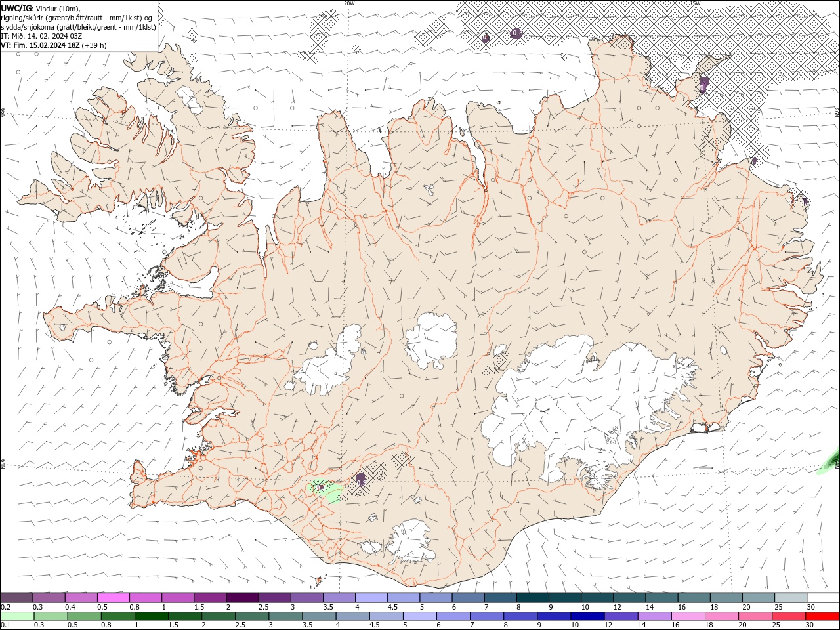Image resolution: width=840 pixels, height=630 pixels.
Task: Click the 'rigning/skúrir' legend description line
Action: (77, 18)
